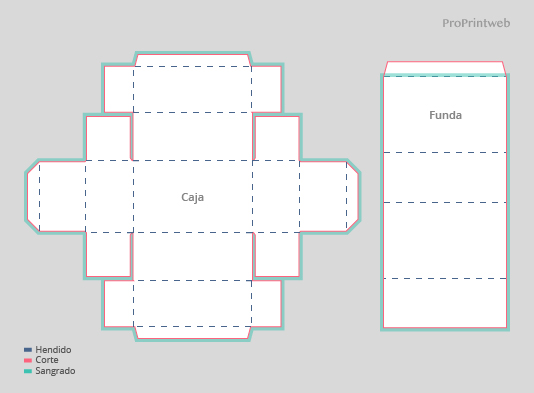Image resolution: width=534 pixels, height=393 pixels.
Task: Select the upper-right square tab of Caja
Action: [277, 138]
